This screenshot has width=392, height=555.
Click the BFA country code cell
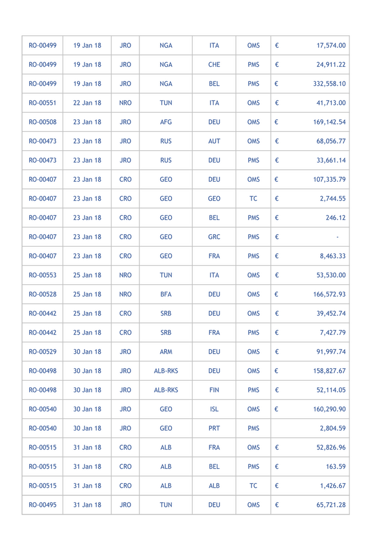pyautogui.click(x=166, y=294)
